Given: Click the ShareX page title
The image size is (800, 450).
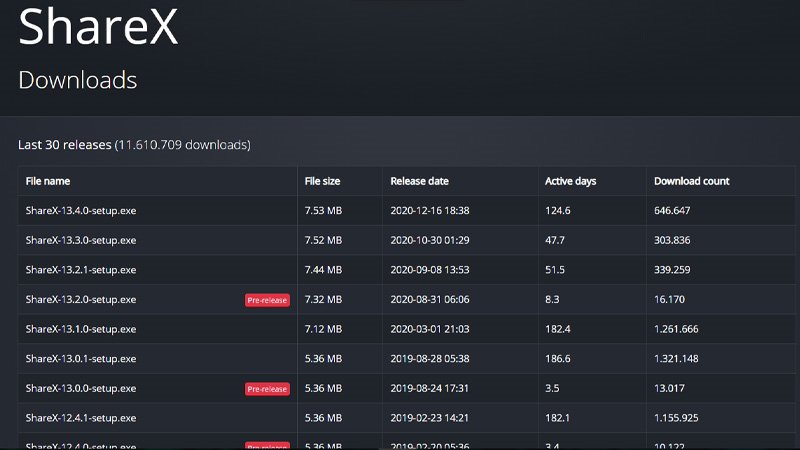Looking at the screenshot, I should pos(98,27).
